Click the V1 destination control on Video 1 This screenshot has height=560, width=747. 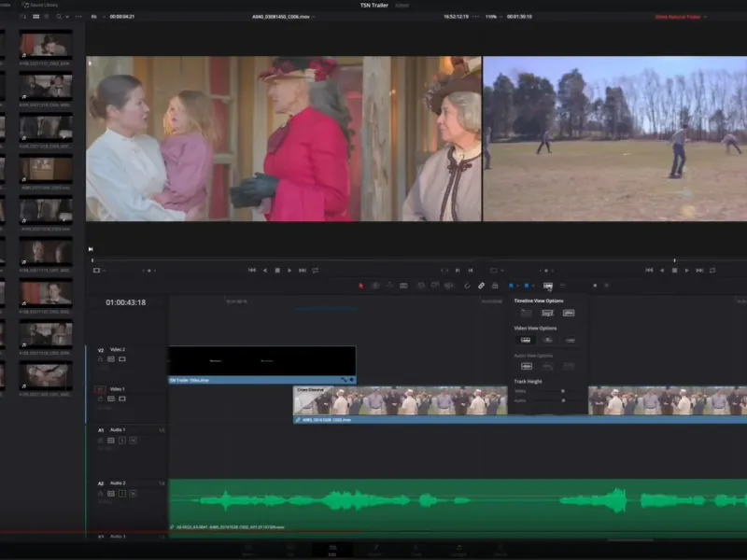click(x=100, y=389)
